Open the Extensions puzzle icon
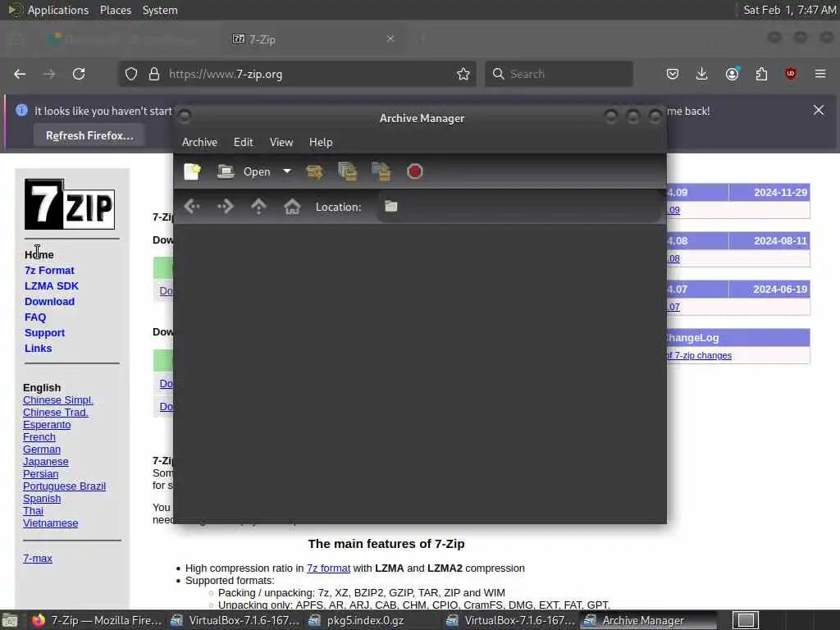Image resolution: width=840 pixels, height=630 pixels. click(761, 74)
